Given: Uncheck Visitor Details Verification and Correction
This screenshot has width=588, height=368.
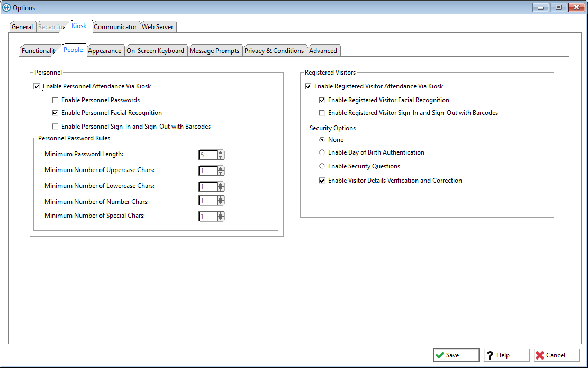Looking at the screenshot, I should coord(322,181).
